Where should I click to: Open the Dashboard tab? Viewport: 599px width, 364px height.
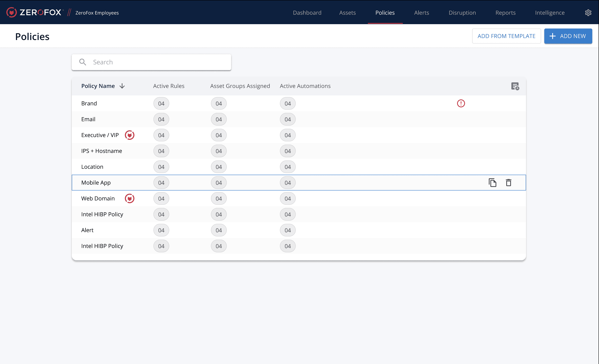pos(307,13)
